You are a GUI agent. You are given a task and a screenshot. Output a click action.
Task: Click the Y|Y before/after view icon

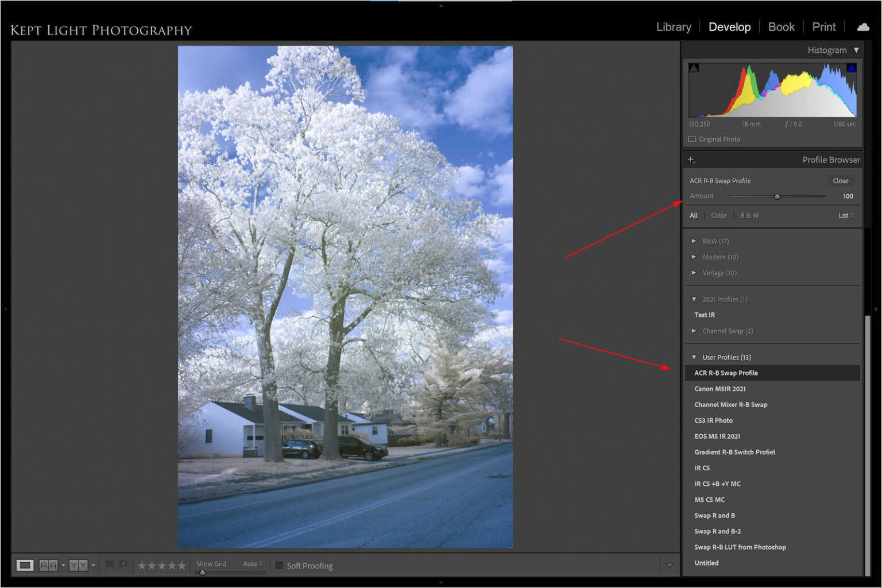click(78, 566)
